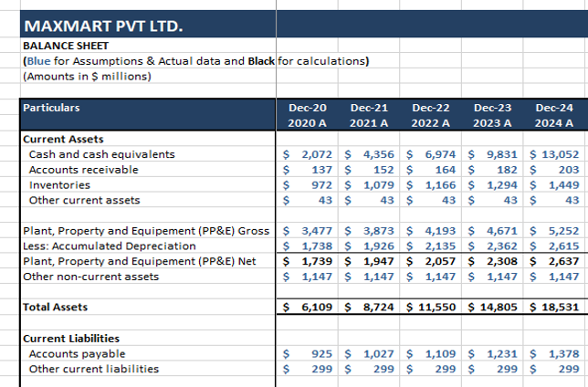Click accumulated depreciation value 2,615

click(x=564, y=246)
